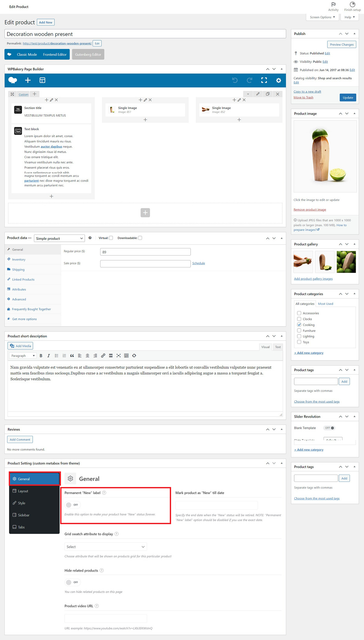The width and height of the screenshot is (364, 640).
Task: Toggle WPBakery fullscreen mode icon
Action: coord(264,80)
